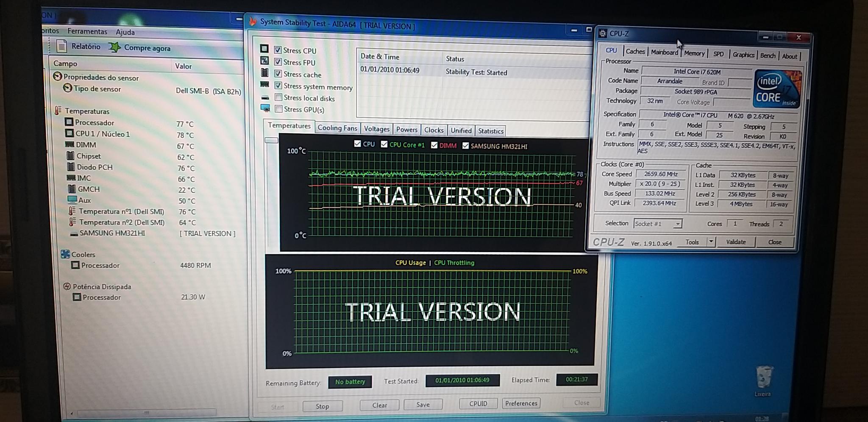Image resolution: width=868 pixels, height=422 pixels.
Task: Click the Save button
Action: pyautogui.click(x=423, y=404)
